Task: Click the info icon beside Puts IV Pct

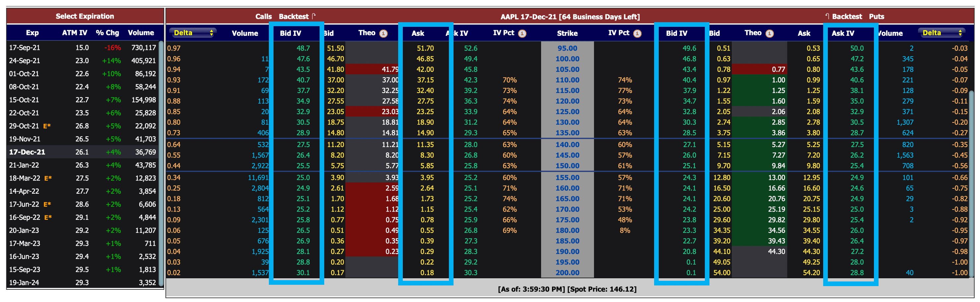Action: tap(637, 33)
